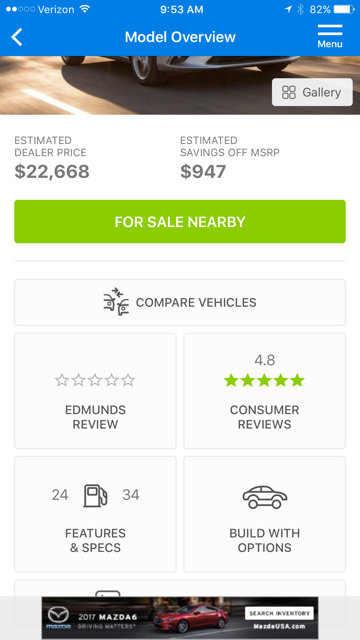
Task: Tap the back arrow icon
Action: point(17,37)
